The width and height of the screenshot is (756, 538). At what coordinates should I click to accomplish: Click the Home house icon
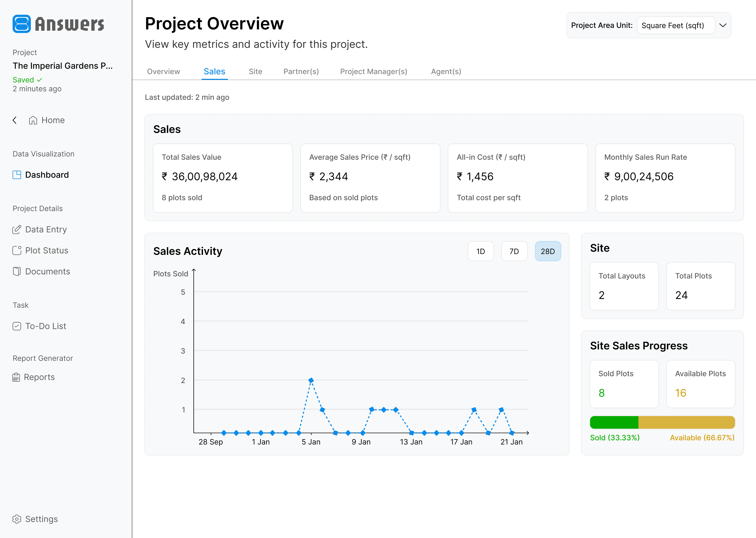click(x=33, y=120)
